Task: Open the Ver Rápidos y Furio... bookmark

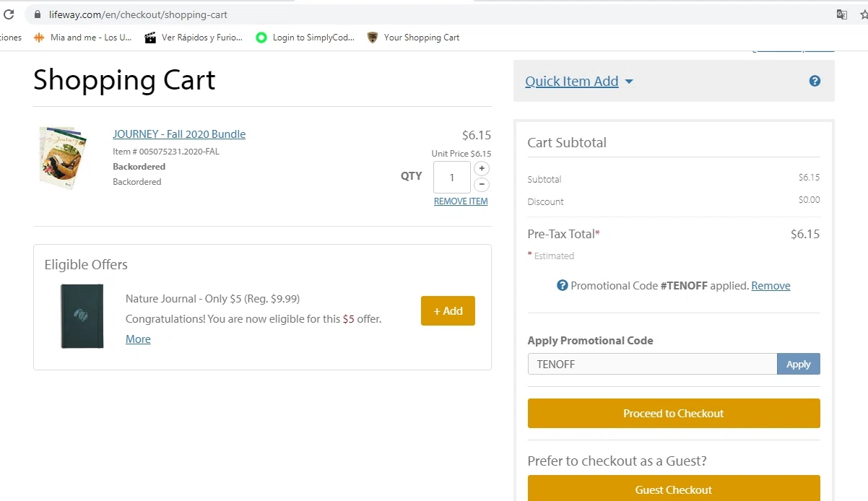Action: tap(194, 38)
